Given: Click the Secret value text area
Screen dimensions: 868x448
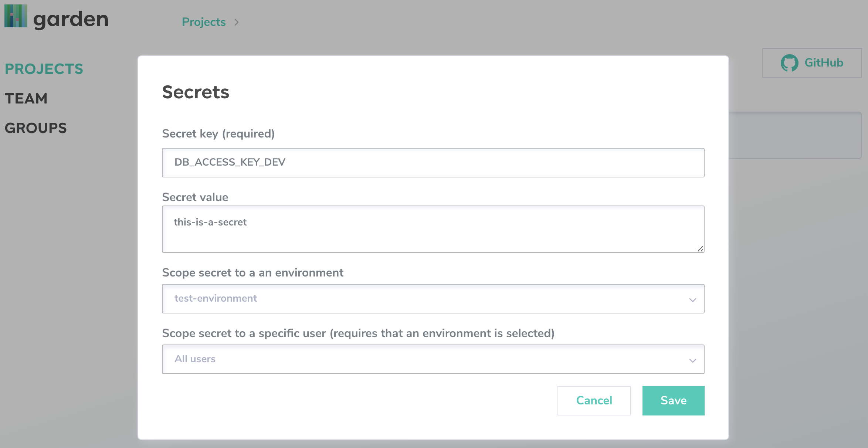Looking at the screenshot, I should (x=433, y=229).
